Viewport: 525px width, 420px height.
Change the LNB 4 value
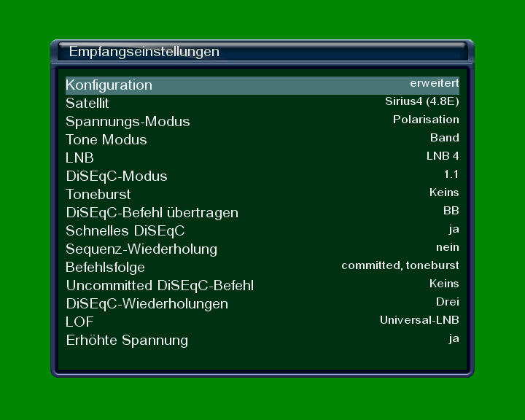pyautogui.click(x=443, y=156)
